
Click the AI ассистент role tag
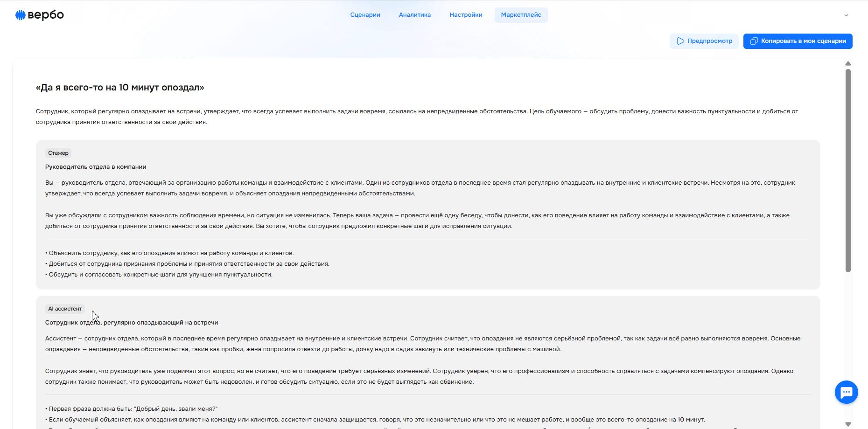65,309
